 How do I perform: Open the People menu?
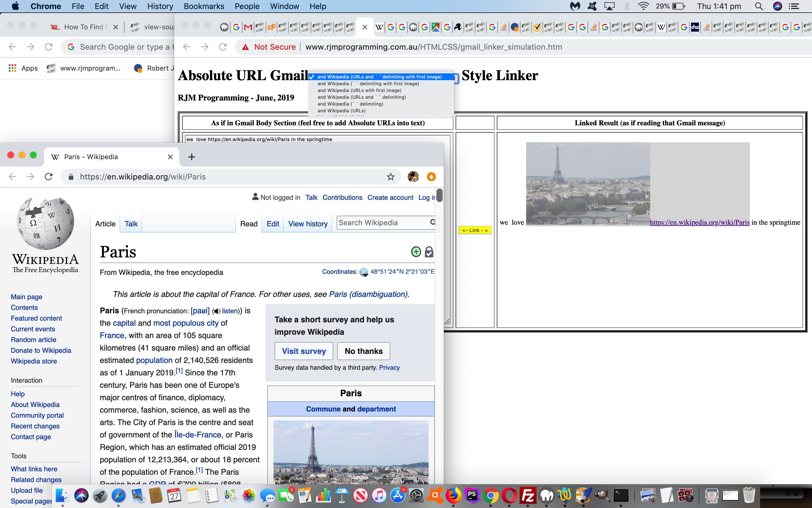pos(247,6)
